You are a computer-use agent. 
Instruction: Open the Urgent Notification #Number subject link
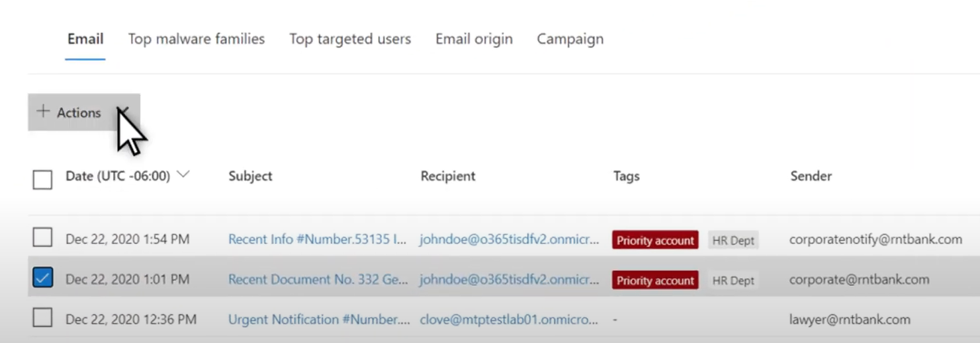(x=319, y=320)
